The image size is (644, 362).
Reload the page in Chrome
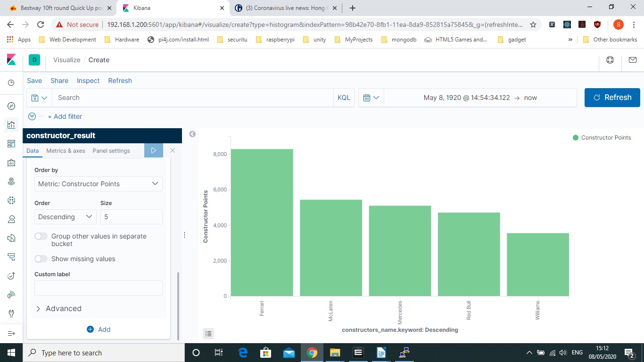41,25
